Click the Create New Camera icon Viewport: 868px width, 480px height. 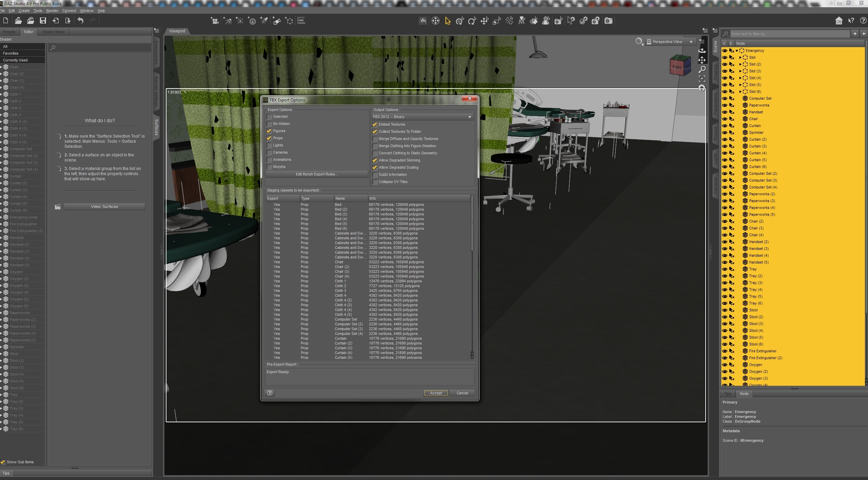[x=215, y=21]
